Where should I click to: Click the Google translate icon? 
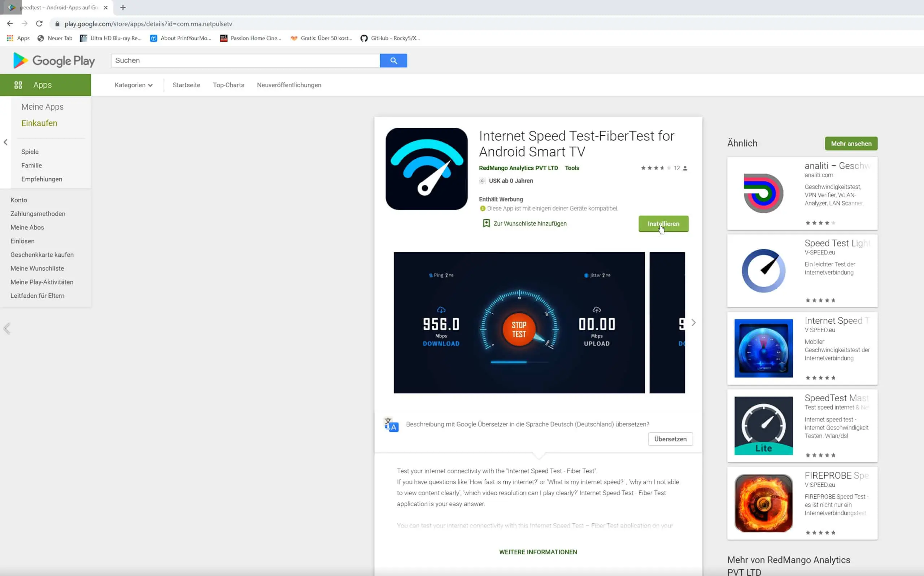point(391,425)
